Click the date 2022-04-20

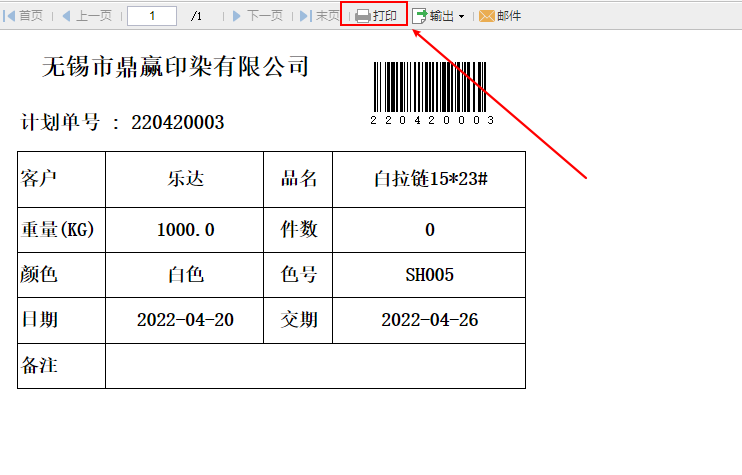[x=185, y=320]
